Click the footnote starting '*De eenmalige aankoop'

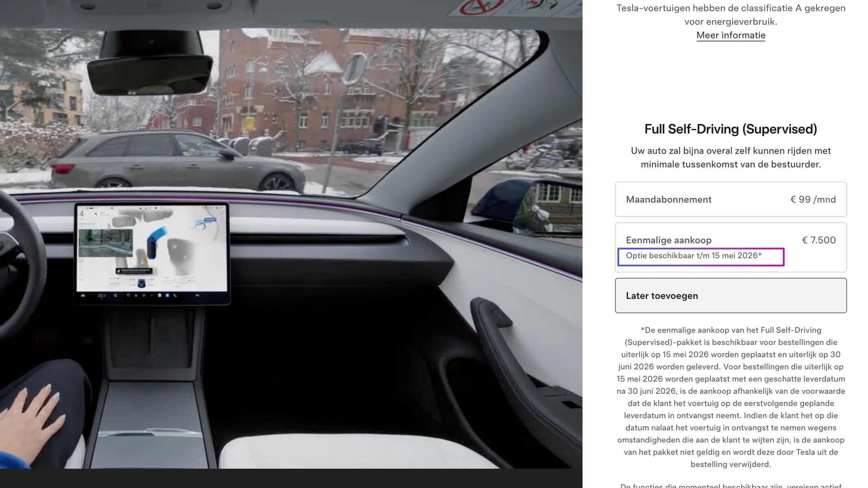(x=730, y=397)
